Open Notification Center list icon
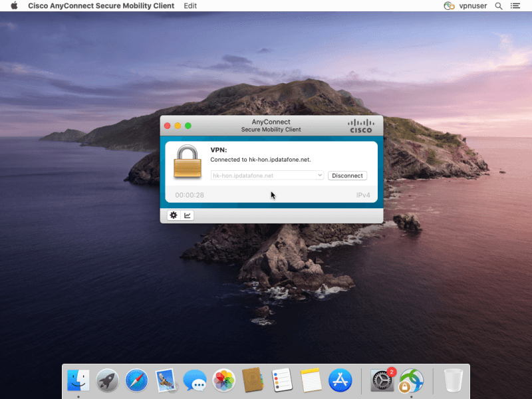Image resolution: width=532 pixels, height=399 pixels. 515,6
